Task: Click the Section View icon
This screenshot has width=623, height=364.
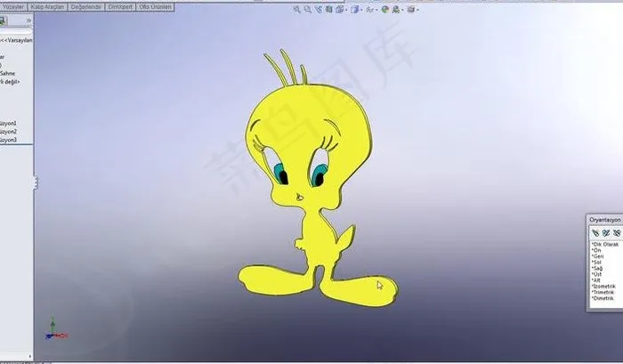Action: [x=328, y=10]
